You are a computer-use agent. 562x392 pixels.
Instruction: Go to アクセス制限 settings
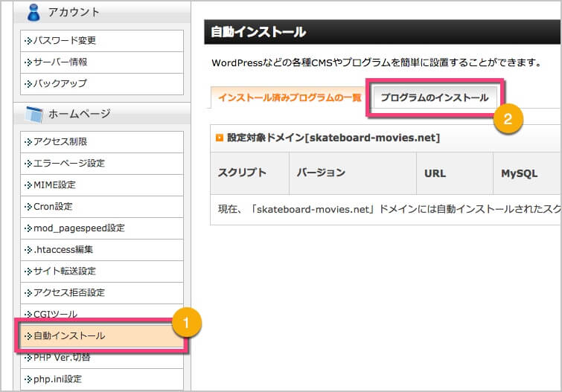102,142
